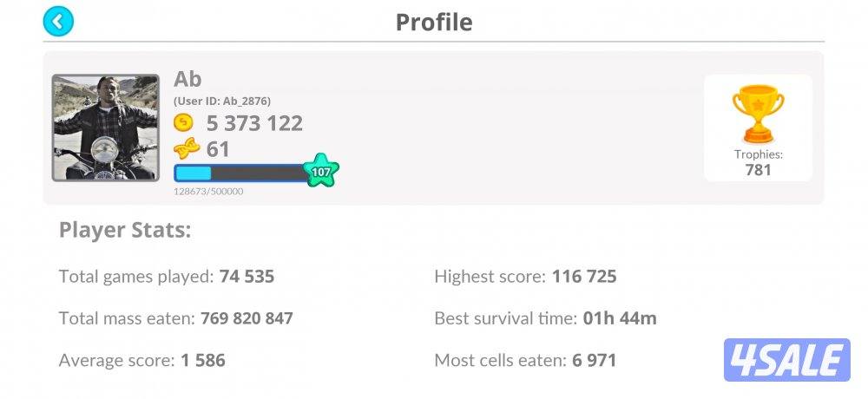868x399 pixels.
Task: Tap the green level 107 star badge
Action: [321, 171]
